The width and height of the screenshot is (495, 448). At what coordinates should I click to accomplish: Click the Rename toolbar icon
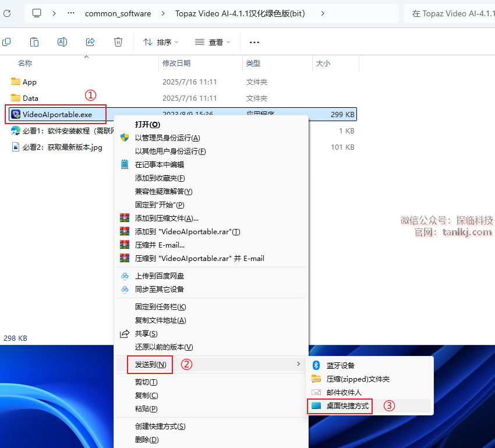click(62, 42)
